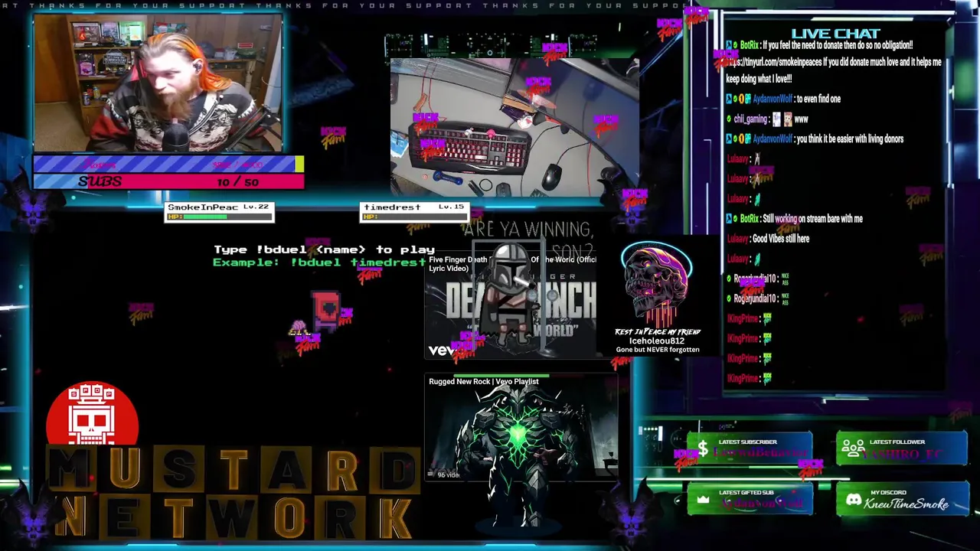Screen dimensions: 980x551
Task: Open the overhead keyboard camera feed
Action: click(514, 127)
